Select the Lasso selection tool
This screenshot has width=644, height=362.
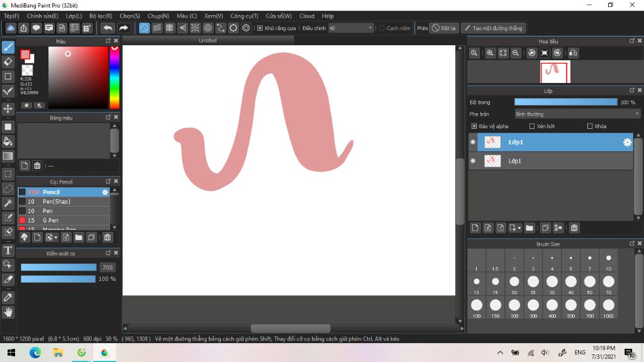click(8, 189)
